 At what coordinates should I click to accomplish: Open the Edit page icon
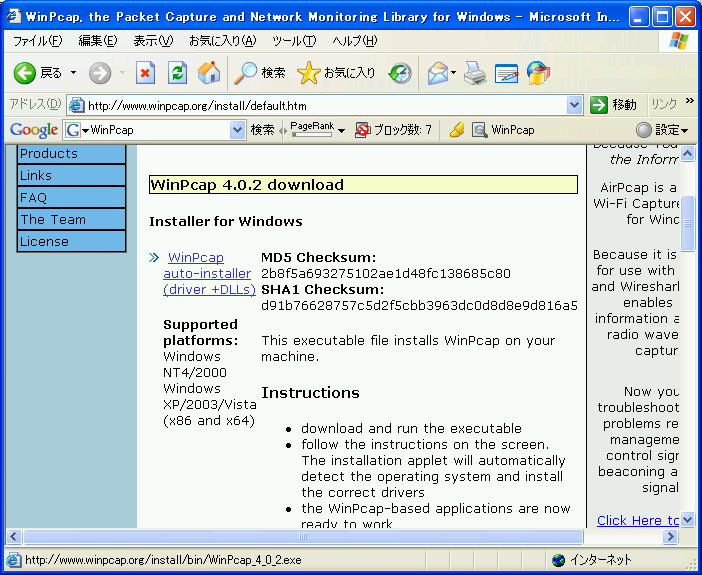coord(506,73)
